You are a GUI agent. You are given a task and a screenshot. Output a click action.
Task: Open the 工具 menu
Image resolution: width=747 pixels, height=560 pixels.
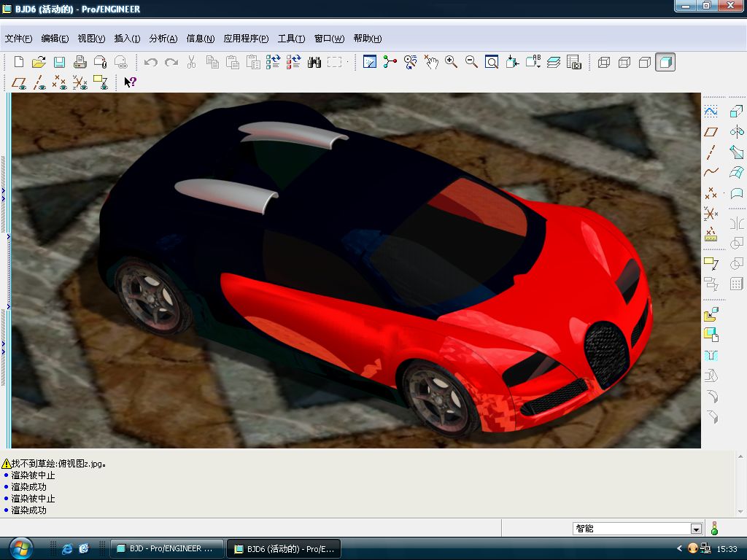pyautogui.click(x=291, y=39)
